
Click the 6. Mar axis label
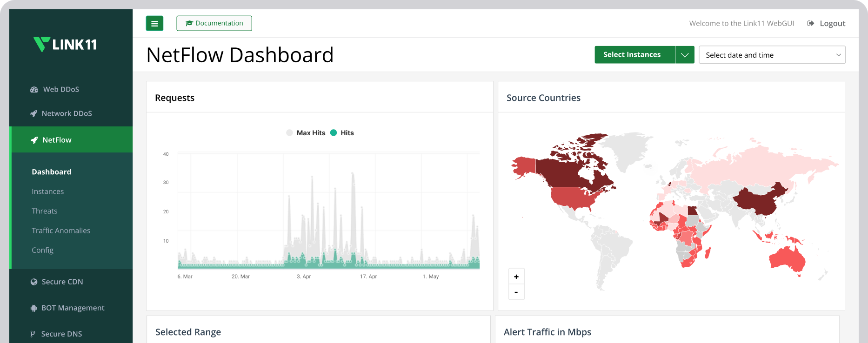(185, 277)
